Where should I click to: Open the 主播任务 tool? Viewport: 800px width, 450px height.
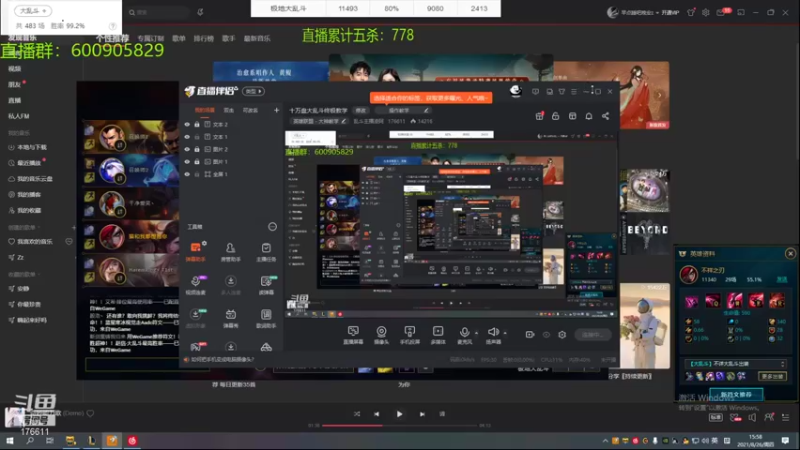[x=266, y=251]
